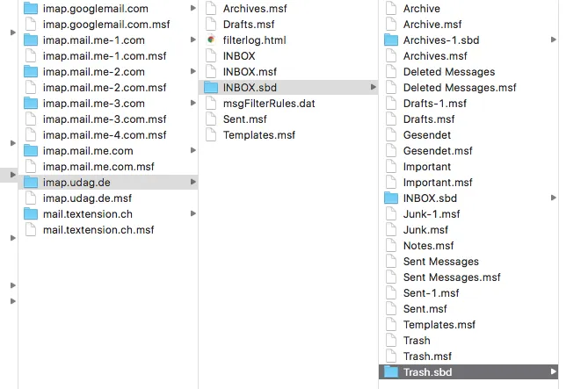
Task: Click the Trash.sbd folder icon
Action: pyautogui.click(x=391, y=371)
